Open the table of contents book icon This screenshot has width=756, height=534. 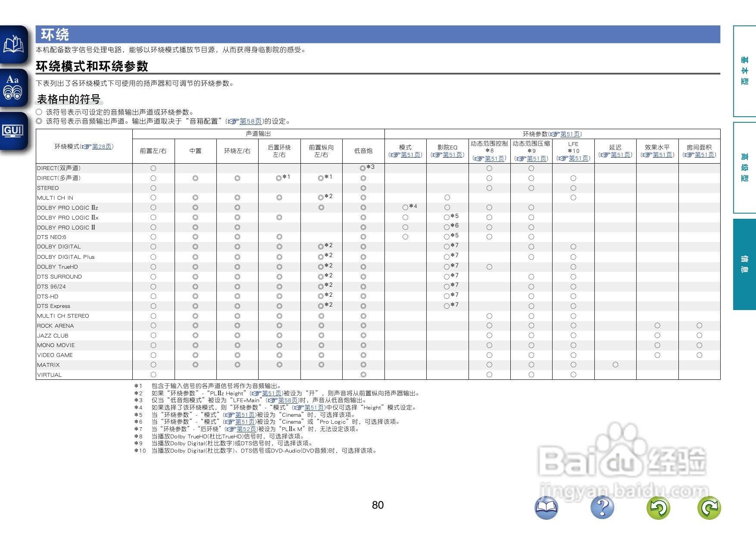pyautogui.click(x=13, y=45)
